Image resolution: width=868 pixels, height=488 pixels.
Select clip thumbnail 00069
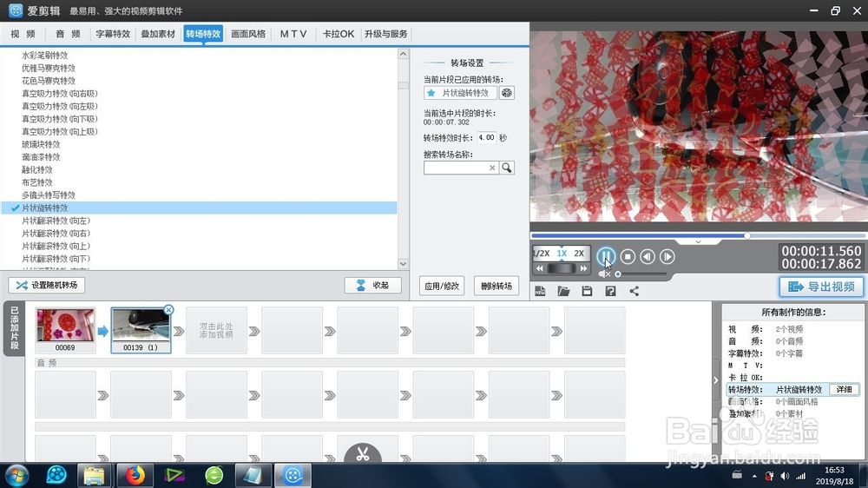point(65,331)
